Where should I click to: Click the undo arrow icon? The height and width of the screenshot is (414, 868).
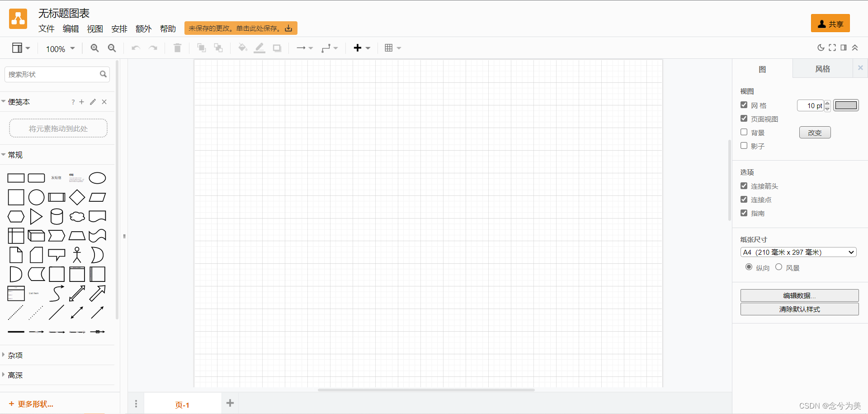136,48
